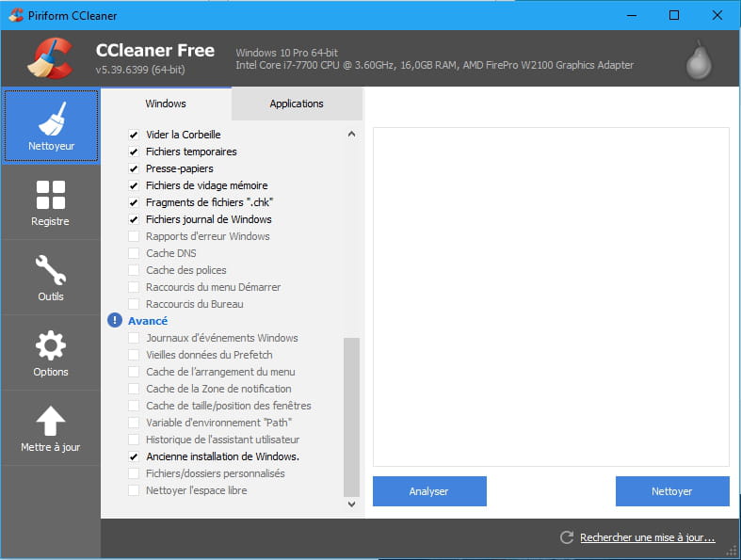Click the empty analysis results area
Image resolution: width=741 pixels, height=560 pixels.
551,296
